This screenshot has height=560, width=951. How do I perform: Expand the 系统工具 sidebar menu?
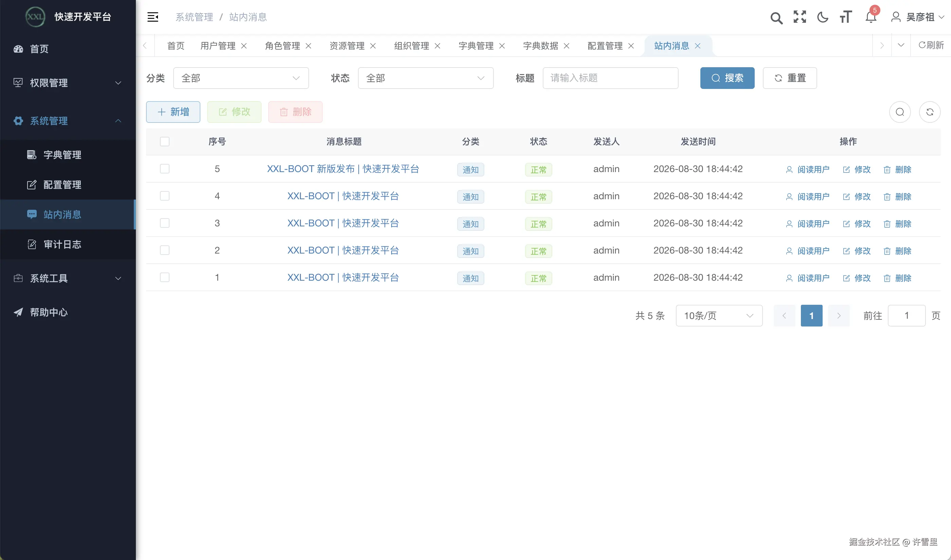tap(68, 279)
